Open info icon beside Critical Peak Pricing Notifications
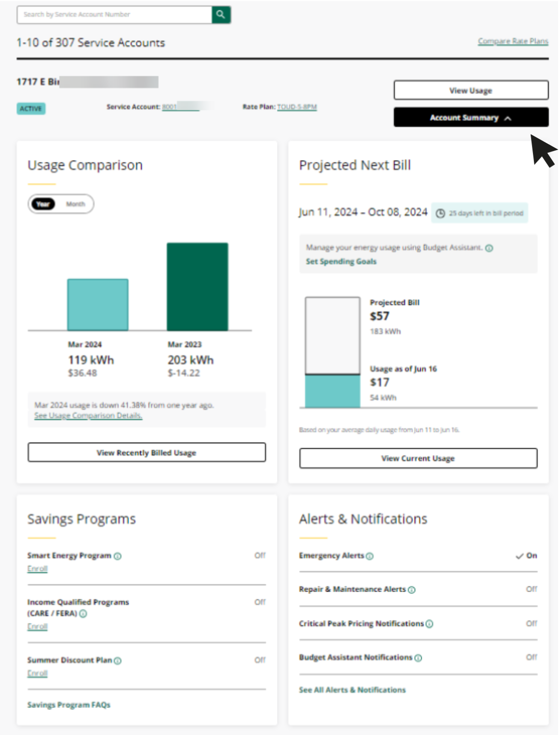Screen dimensions: 560x735 click(429, 624)
